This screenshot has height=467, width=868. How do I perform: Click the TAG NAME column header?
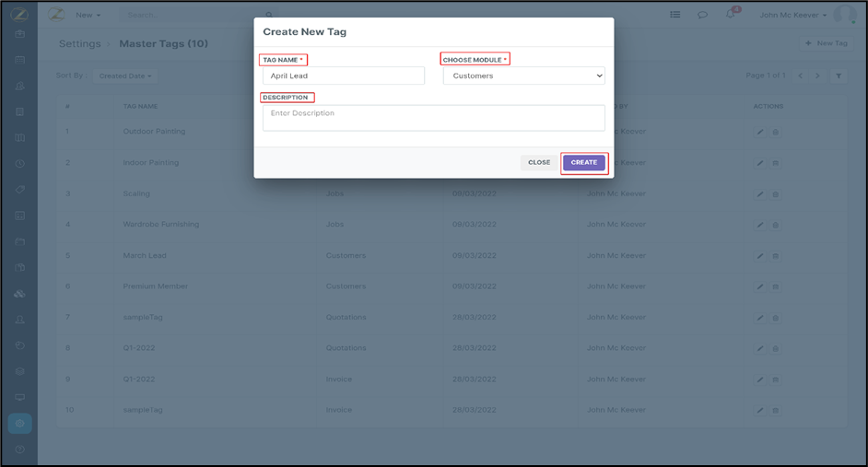point(140,106)
